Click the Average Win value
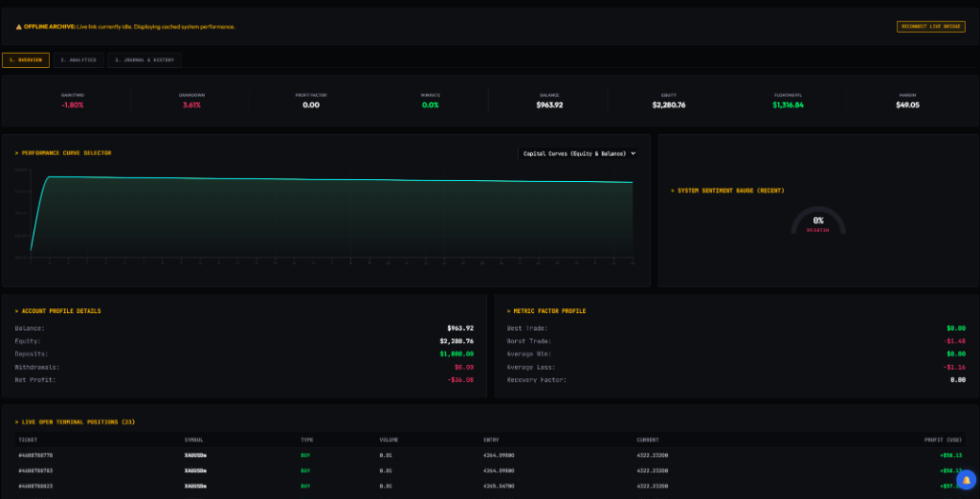This screenshot has width=980, height=499. 956,354
